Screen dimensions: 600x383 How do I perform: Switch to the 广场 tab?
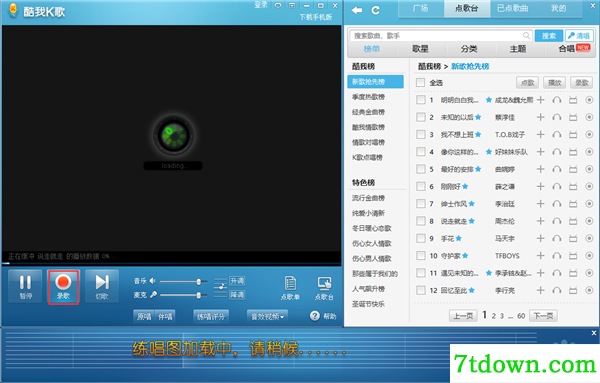421,8
